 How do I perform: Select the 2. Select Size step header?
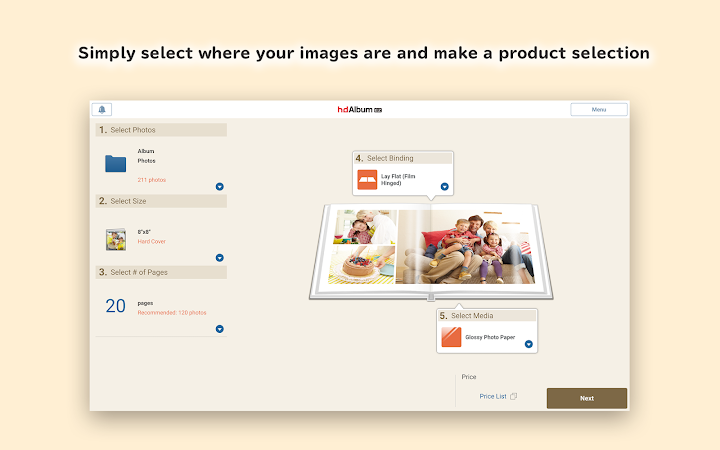pyautogui.click(x=161, y=201)
